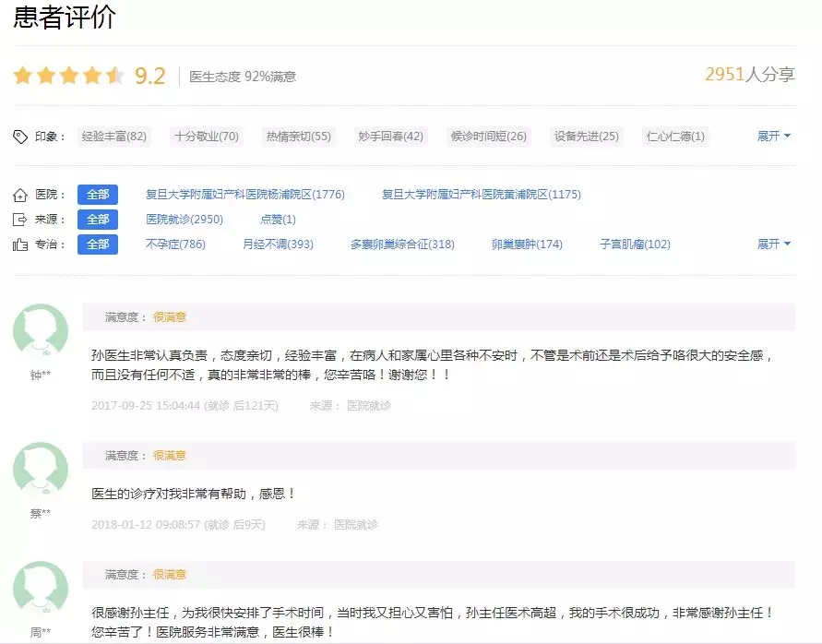The height and width of the screenshot is (644, 822).
Task: Select the 全部 filter in the 来源 row
Action: (97, 220)
